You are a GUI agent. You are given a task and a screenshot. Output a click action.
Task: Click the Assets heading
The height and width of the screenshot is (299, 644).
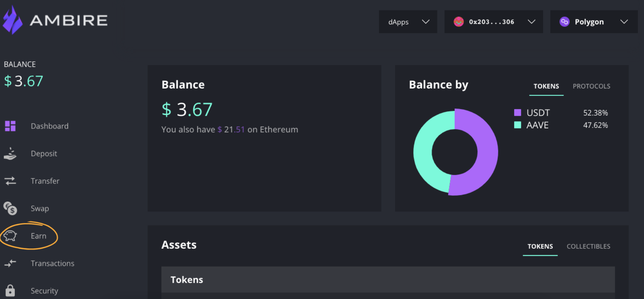(179, 245)
